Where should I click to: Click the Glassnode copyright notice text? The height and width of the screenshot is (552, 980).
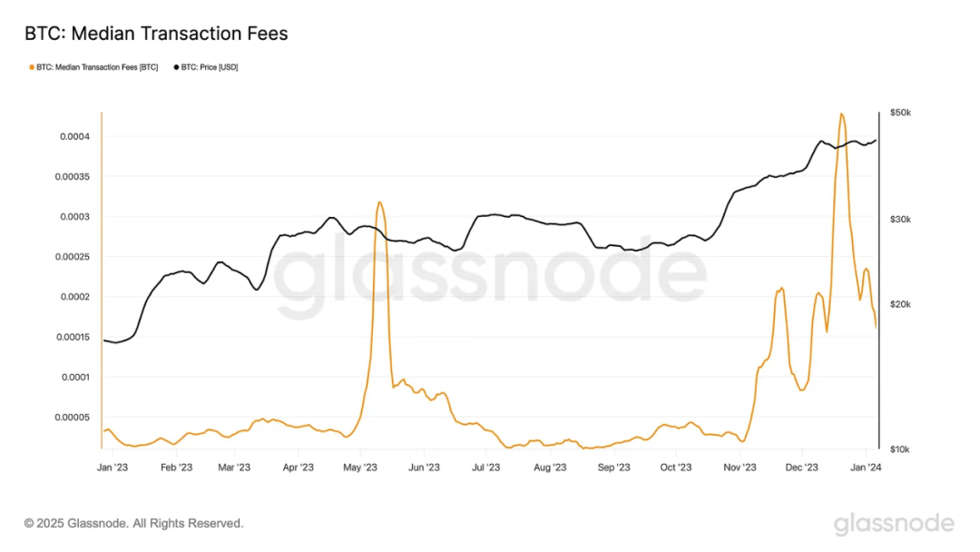coord(133,524)
